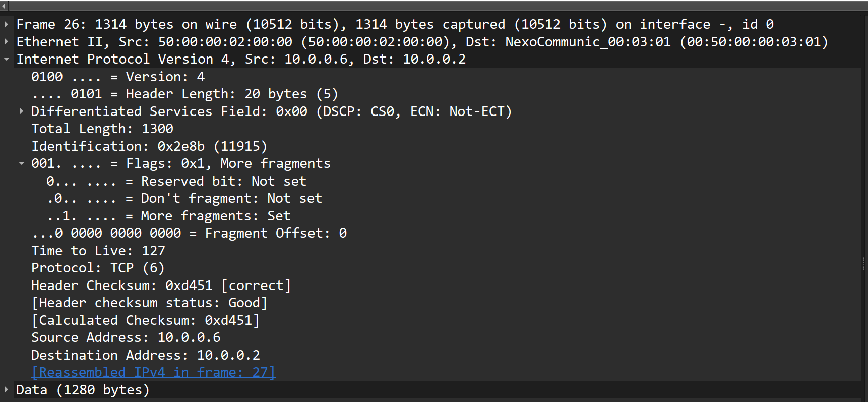This screenshot has height=402, width=868.
Task: Collapse the Internet Protocol Version 4 section
Action: (6, 59)
